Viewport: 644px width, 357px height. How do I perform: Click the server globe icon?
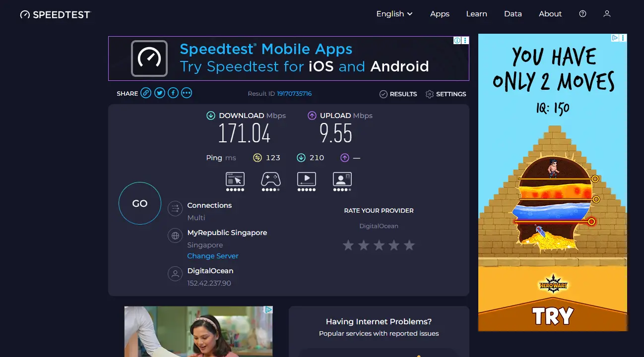(x=175, y=236)
